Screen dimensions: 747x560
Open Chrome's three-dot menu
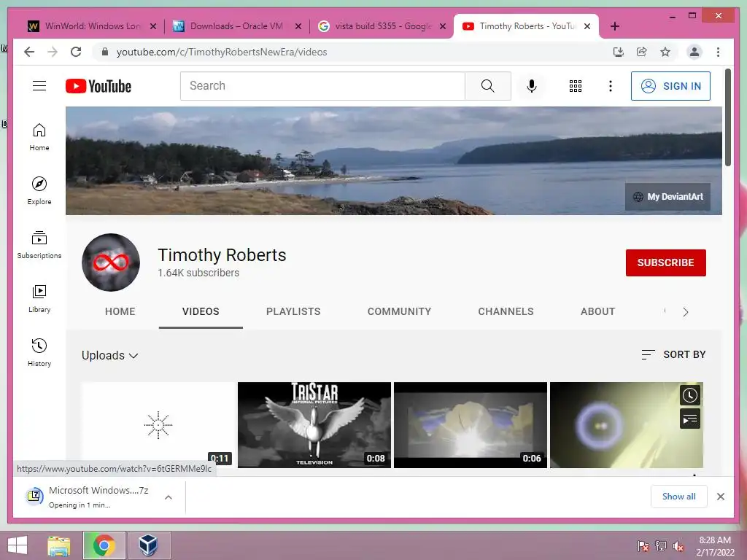click(x=718, y=52)
